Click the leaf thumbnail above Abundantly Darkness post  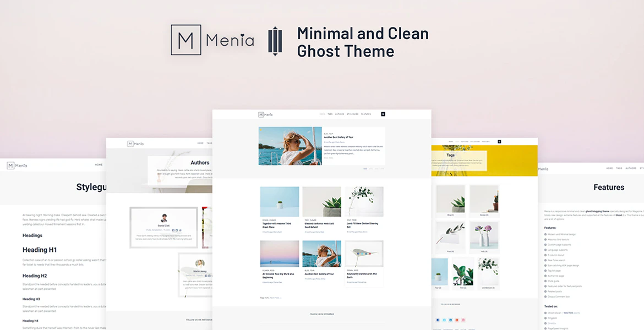pyautogui.click(x=364, y=254)
